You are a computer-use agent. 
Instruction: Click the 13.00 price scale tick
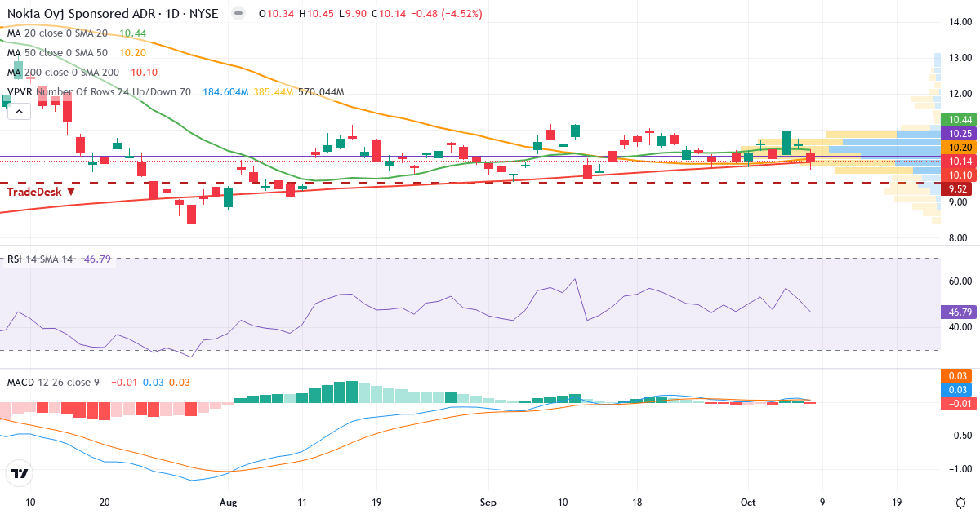point(960,58)
